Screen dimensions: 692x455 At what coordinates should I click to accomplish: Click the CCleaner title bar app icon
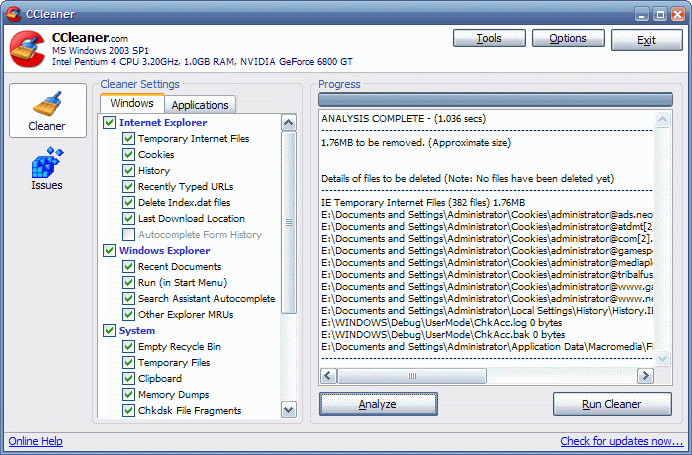point(13,14)
